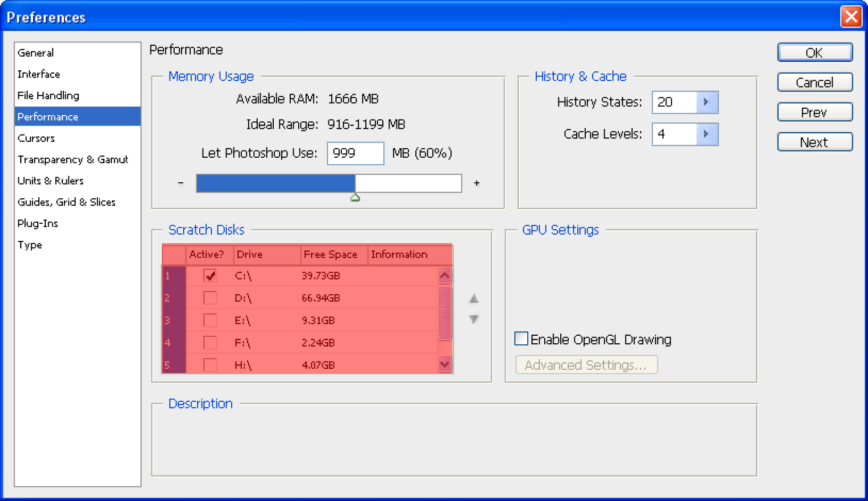Viewport: 868px width, 501px height.
Task: Select the E:\ drive row
Action: coord(300,320)
